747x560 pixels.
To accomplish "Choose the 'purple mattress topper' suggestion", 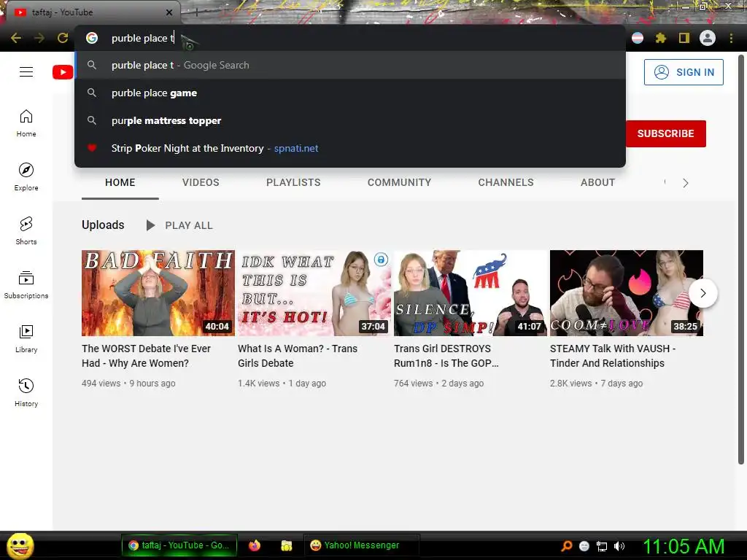I will coord(350,120).
